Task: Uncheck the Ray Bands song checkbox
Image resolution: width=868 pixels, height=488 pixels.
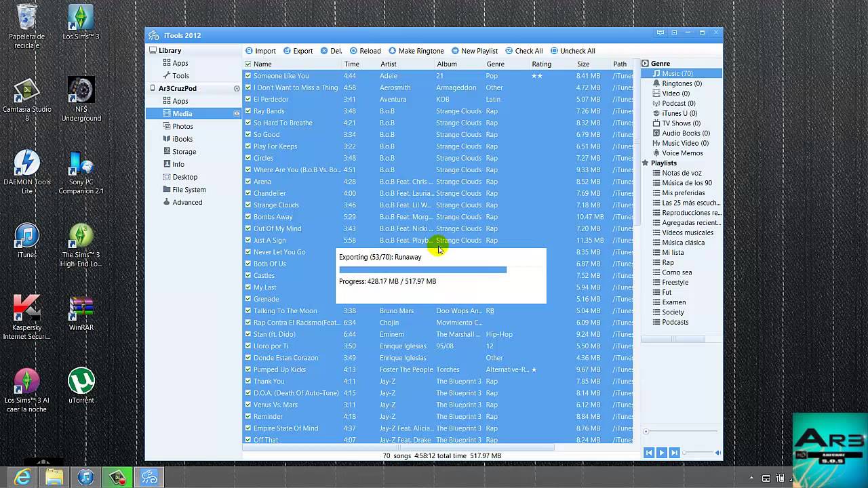Action: (248, 111)
